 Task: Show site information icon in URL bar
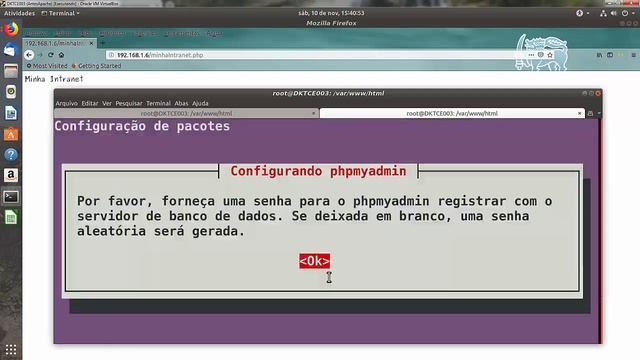(111, 55)
